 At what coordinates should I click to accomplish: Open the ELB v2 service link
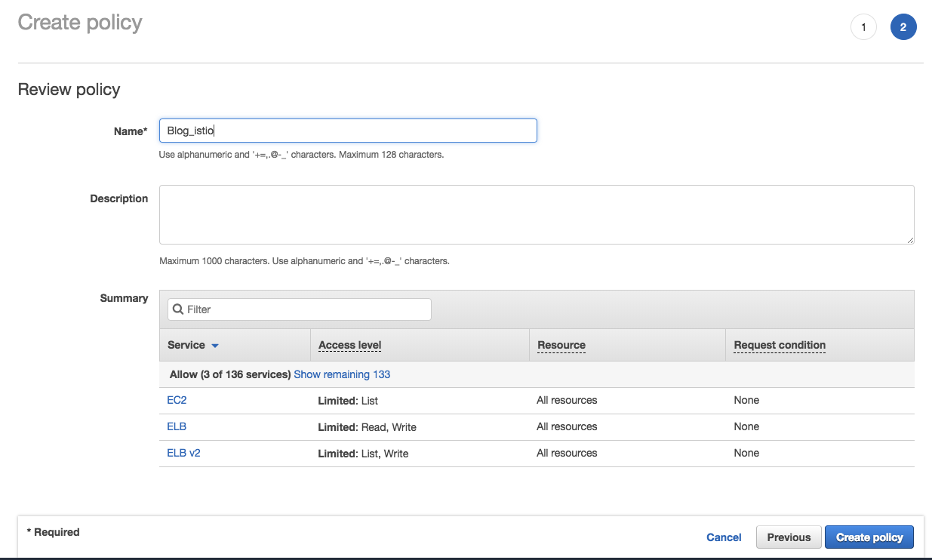tap(183, 453)
